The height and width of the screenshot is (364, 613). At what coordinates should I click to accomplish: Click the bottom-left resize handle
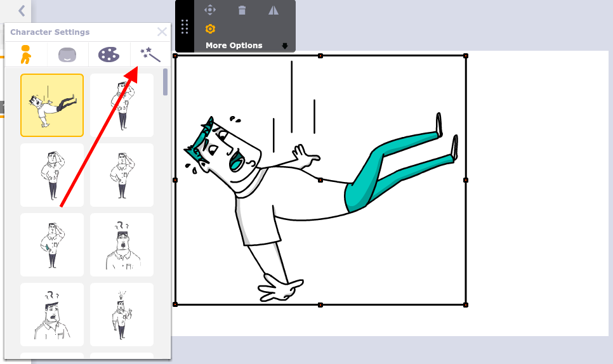point(175,304)
